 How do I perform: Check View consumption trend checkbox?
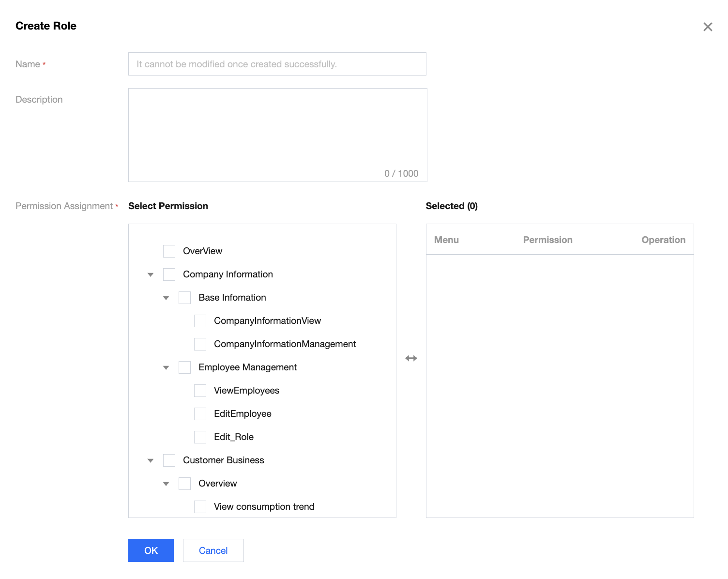(200, 507)
